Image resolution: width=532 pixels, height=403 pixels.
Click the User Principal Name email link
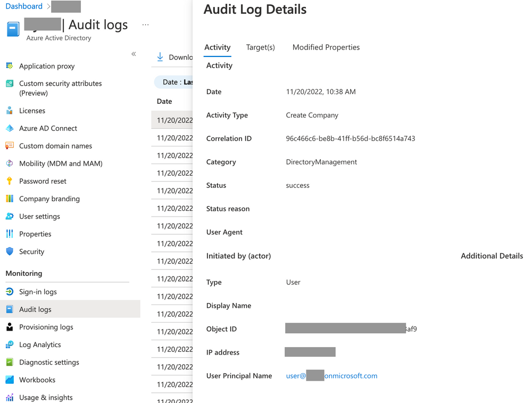pyautogui.click(x=331, y=375)
